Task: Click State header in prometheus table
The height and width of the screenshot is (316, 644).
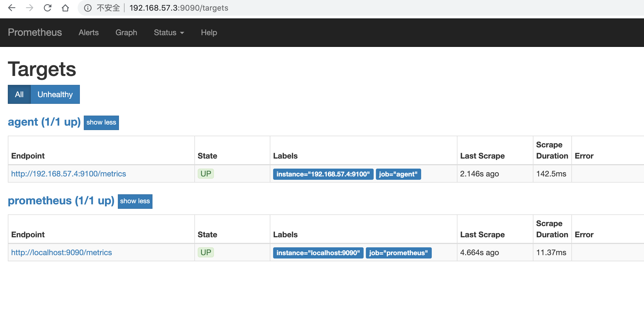Action: [207, 234]
